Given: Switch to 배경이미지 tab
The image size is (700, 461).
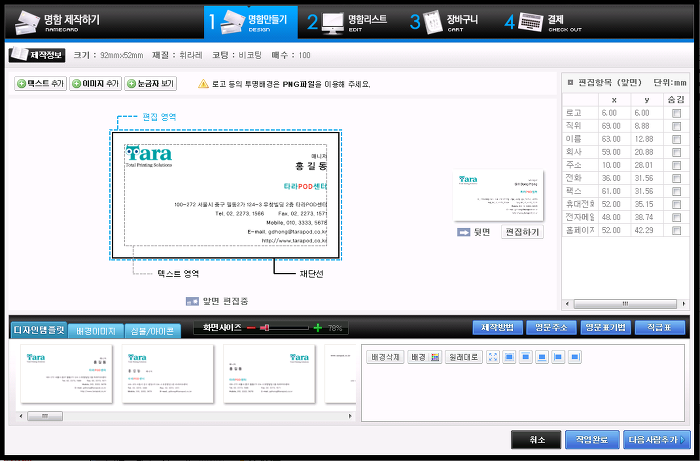Looking at the screenshot, I should [x=96, y=331].
